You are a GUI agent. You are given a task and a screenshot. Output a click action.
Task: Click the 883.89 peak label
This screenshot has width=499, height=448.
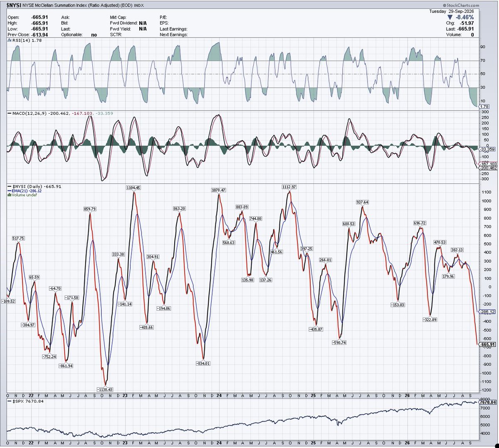click(x=242, y=207)
